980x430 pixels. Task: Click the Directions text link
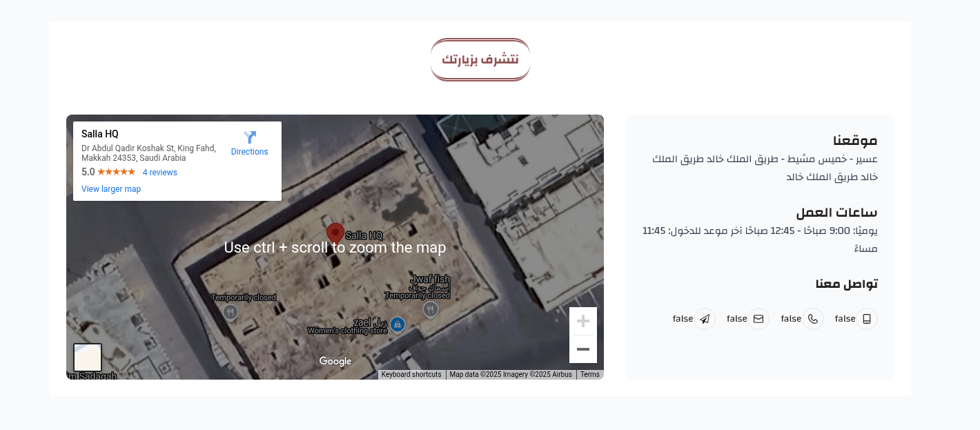click(x=250, y=152)
